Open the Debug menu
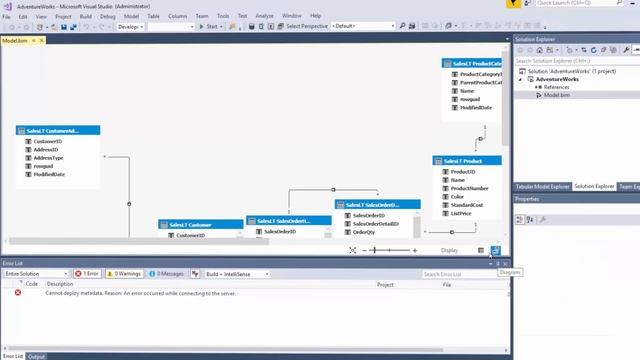This screenshot has height=360, width=640. (x=108, y=16)
